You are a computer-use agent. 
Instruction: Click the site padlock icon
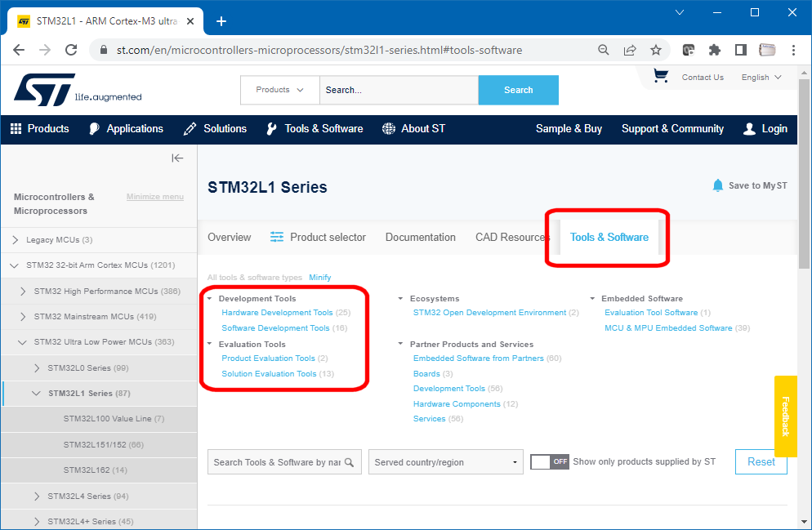(x=104, y=50)
